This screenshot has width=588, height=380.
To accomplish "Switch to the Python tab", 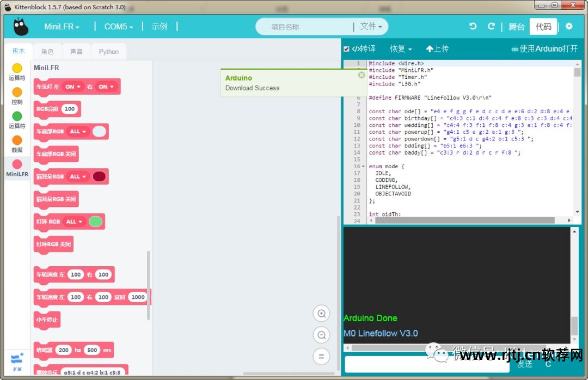I will click(x=109, y=52).
